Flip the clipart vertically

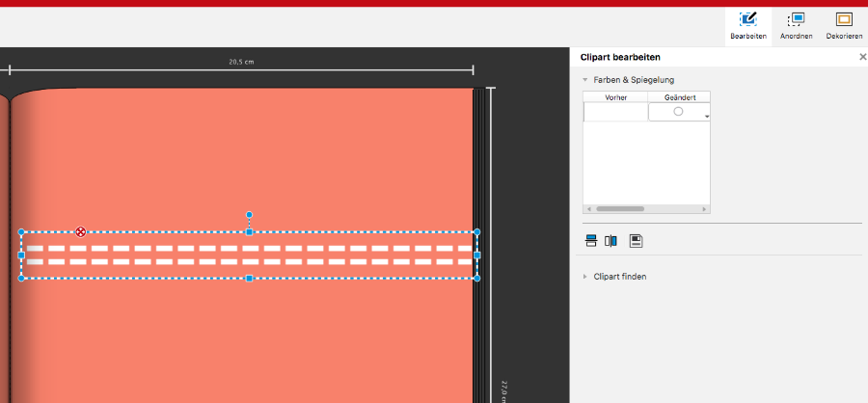pyautogui.click(x=591, y=241)
